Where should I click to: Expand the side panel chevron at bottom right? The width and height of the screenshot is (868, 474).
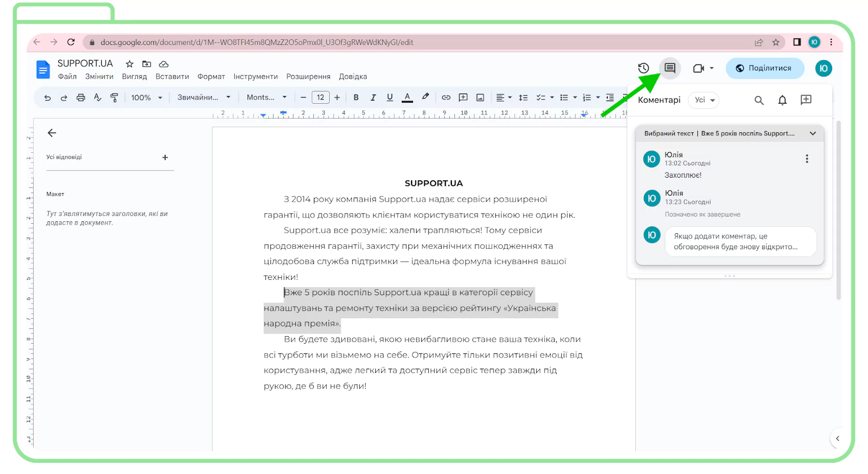(x=837, y=438)
